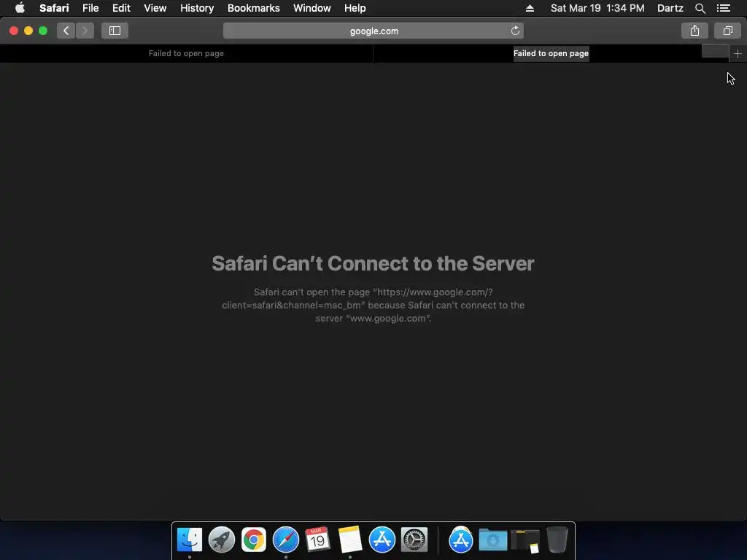The width and height of the screenshot is (747, 560).
Task: Click the Dartz user name in menu bar
Action: (x=670, y=8)
